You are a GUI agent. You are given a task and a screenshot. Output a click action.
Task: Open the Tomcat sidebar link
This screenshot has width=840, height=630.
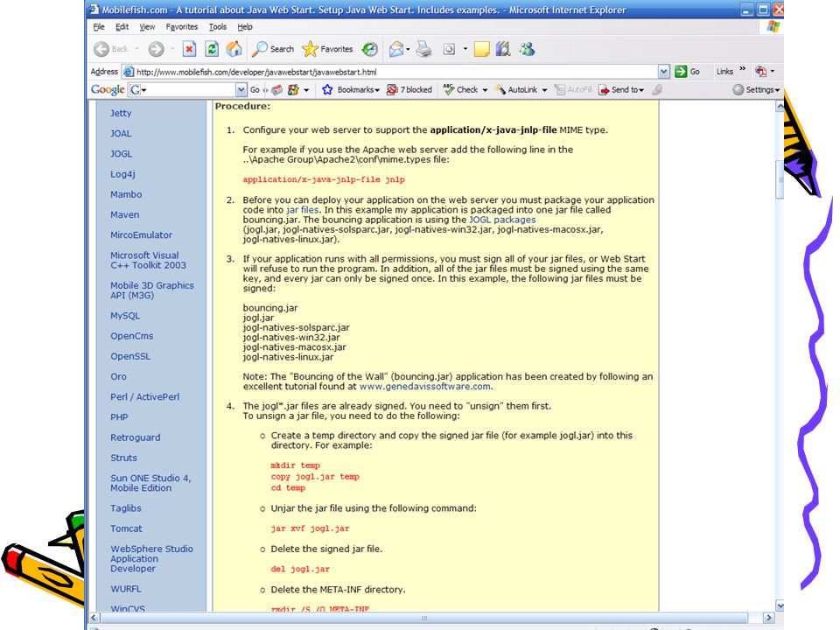[x=126, y=528]
